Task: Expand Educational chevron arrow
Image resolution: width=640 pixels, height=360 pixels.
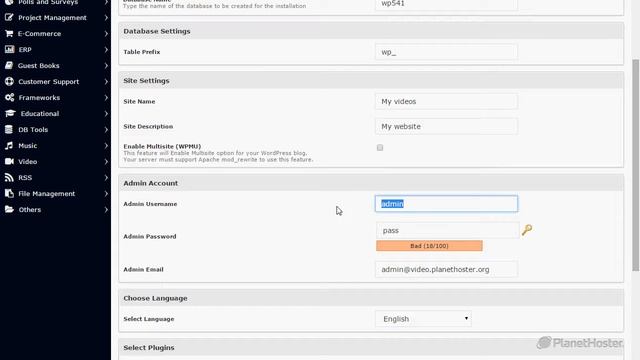Action: [106, 113]
